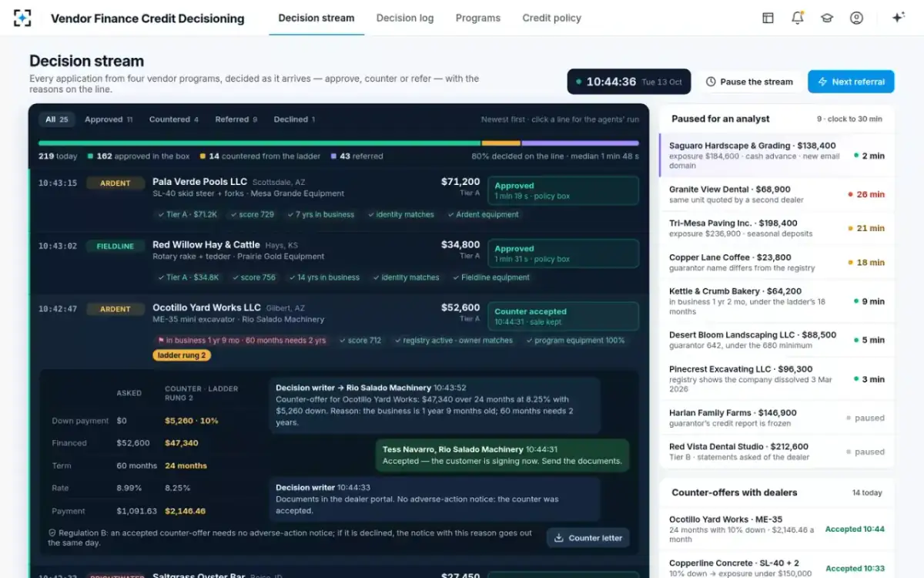Open the graduation cap training icon
The image size is (924, 578).
(x=827, y=18)
